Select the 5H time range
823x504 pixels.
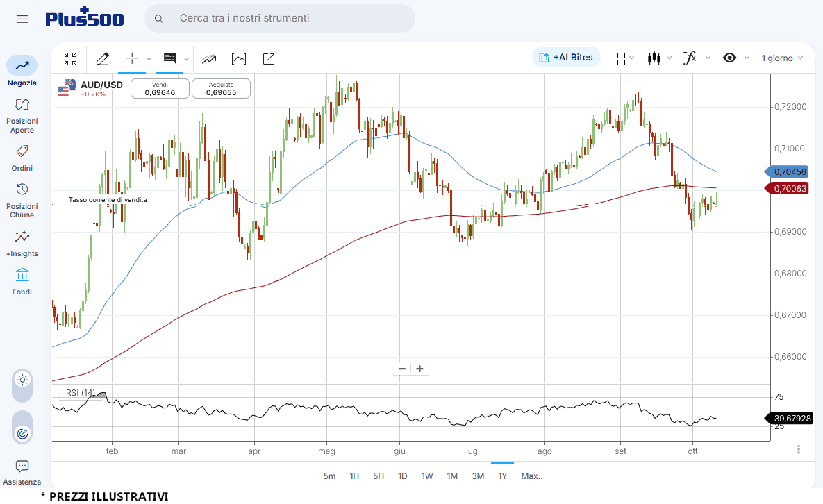tap(379, 476)
